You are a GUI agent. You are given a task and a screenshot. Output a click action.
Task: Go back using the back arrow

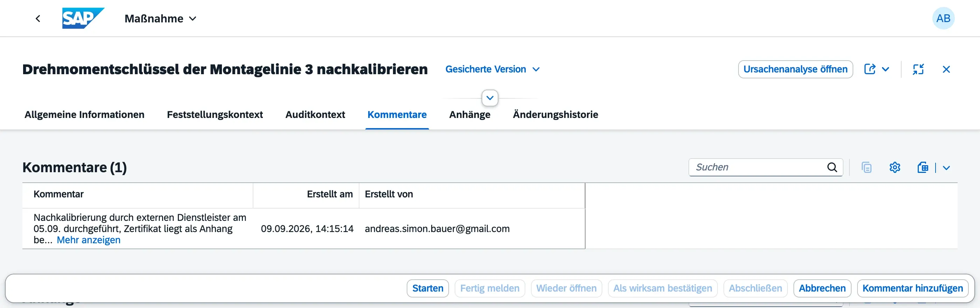pos(38,18)
